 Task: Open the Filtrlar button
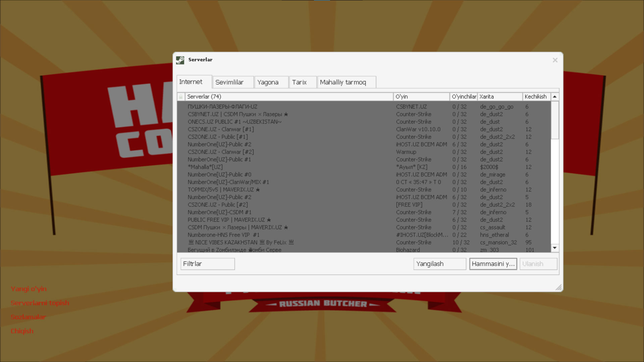click(208, 264)
